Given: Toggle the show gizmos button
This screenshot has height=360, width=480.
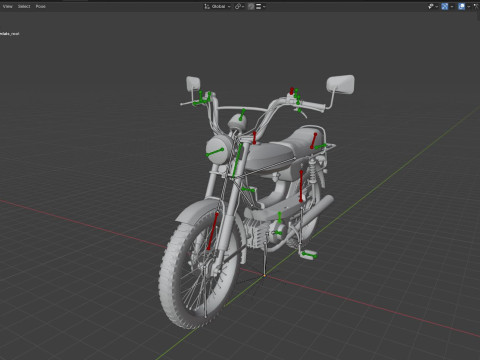Looking at the screenshot, I should [x=445, y=6].
